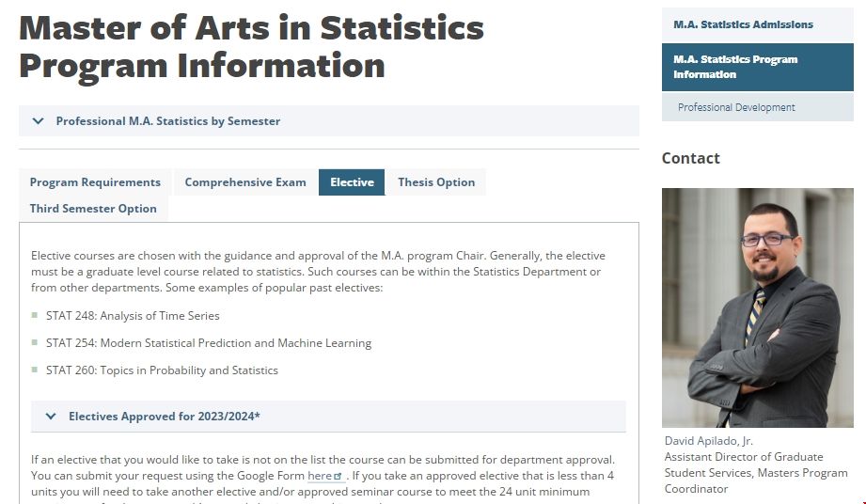Click David Apilado's contact photo
866x504 pixels.
(x=757, y=307)
